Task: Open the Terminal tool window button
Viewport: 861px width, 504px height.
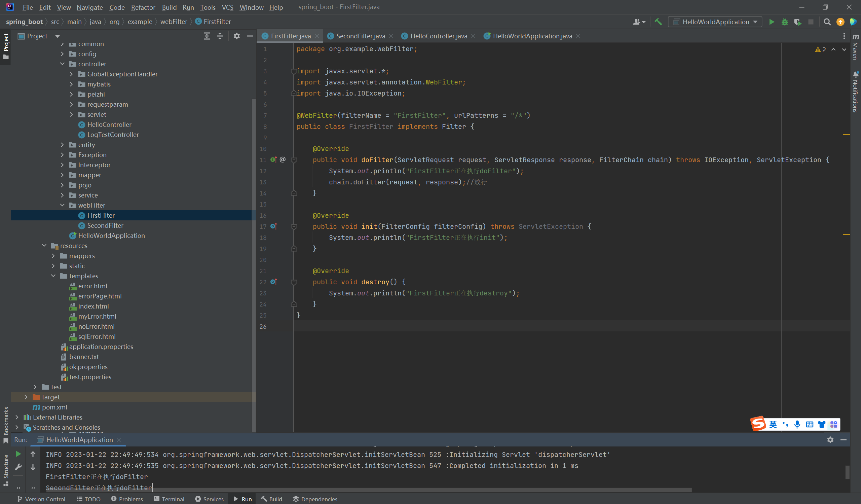Action: point(169,499)
